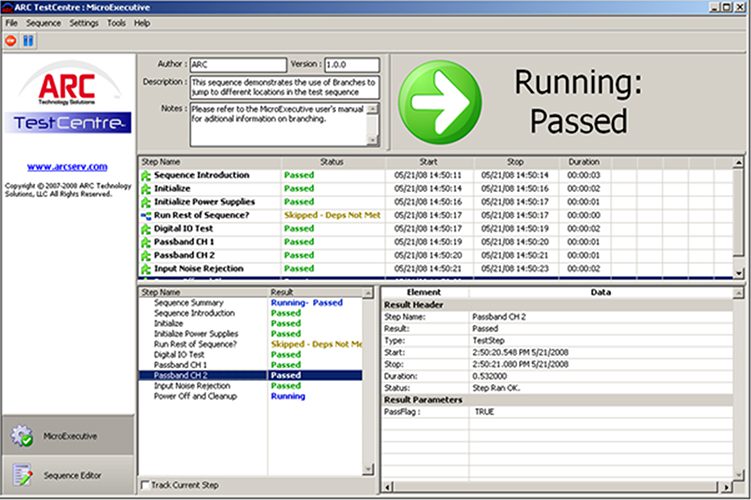Click the Stop column header

click(x=515, y=162)
